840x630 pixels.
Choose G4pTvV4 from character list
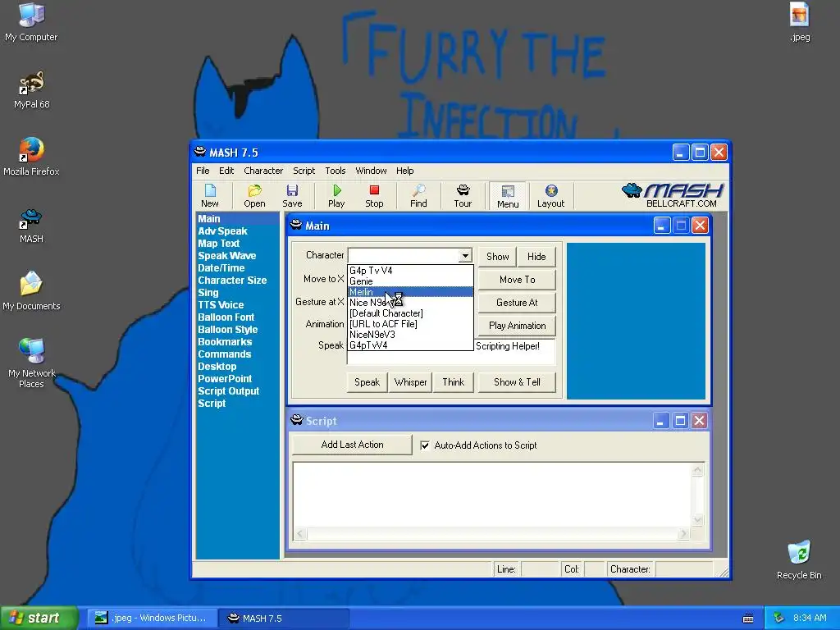click(x=410, y=345)
